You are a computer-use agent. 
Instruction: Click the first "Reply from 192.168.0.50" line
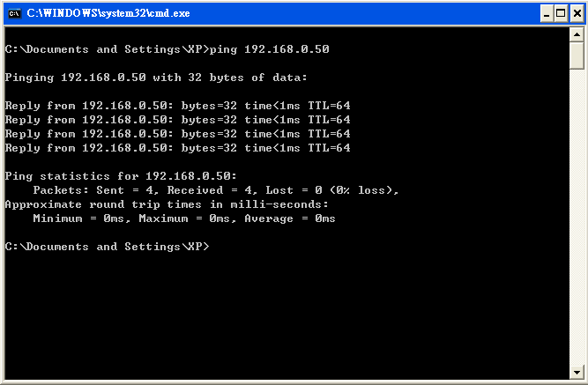point(177,106)
